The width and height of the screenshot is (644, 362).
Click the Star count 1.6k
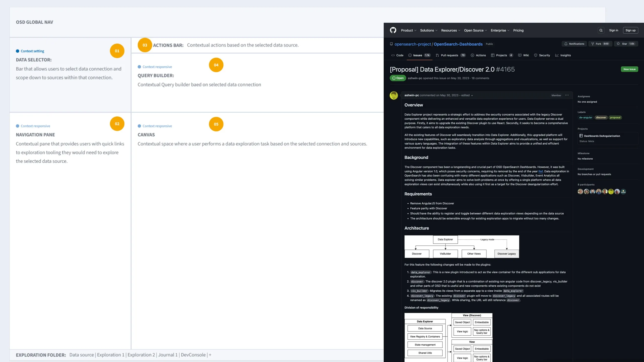tap(632, 44)
